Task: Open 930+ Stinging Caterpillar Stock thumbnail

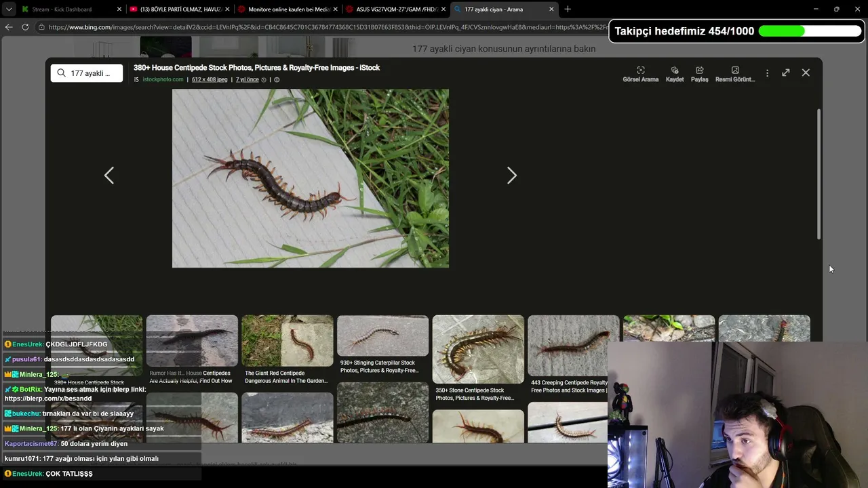Action: pyautogui.click(x=382, y=335)
